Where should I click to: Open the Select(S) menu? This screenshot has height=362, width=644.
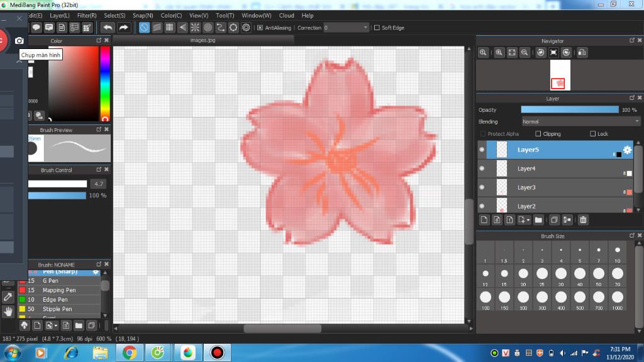[x=114, y=15]
